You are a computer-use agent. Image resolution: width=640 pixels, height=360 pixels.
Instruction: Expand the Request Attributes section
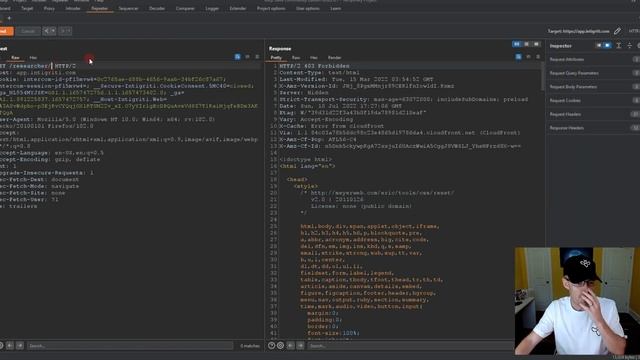pyautogui.click(x=594, y=60)
